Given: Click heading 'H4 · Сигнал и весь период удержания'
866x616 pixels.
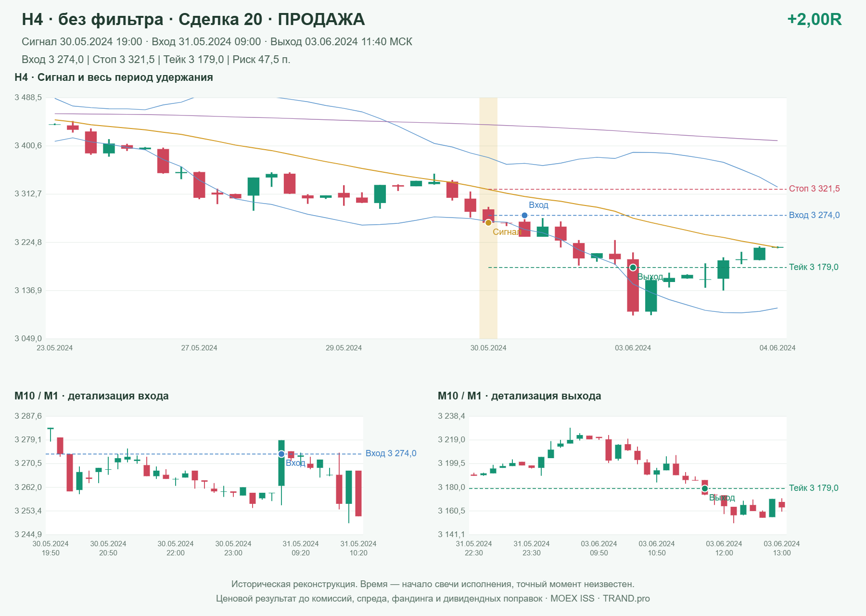Looking at the screenshot, I should 114,77.
